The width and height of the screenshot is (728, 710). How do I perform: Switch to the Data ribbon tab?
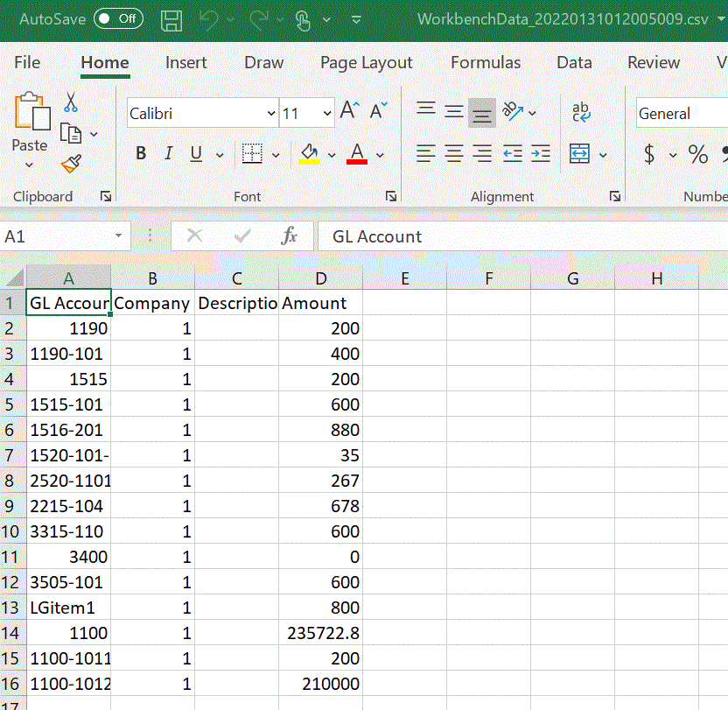pyautogui.click(x=574, y=62)
